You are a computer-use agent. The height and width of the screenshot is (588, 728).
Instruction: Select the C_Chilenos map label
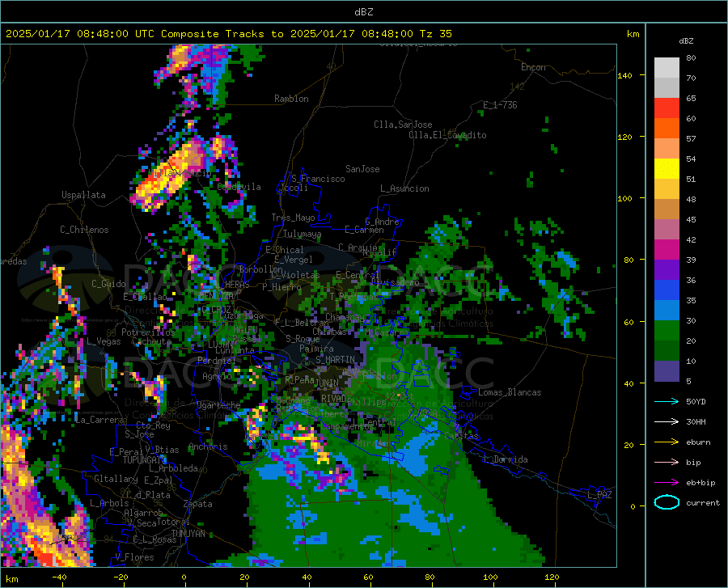84,230
